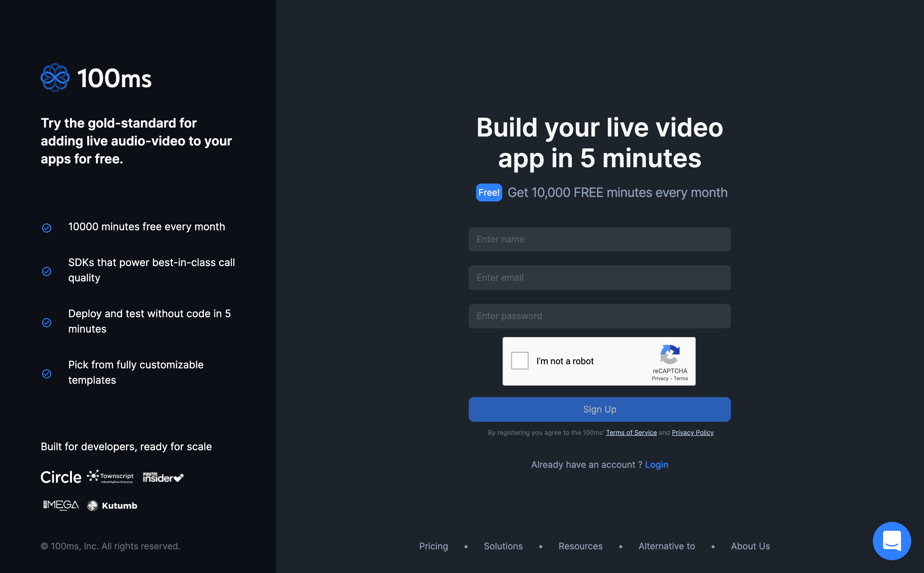Click the Privacy Policy link
Screen dimensions: 924x573
(x=693, y=432)
